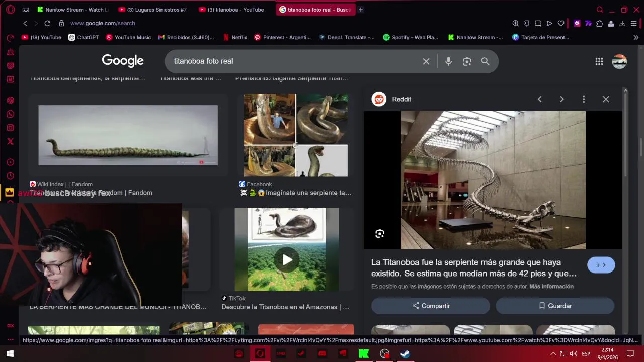Open the Titanoboa skeleton preview image

coord(493,180)
